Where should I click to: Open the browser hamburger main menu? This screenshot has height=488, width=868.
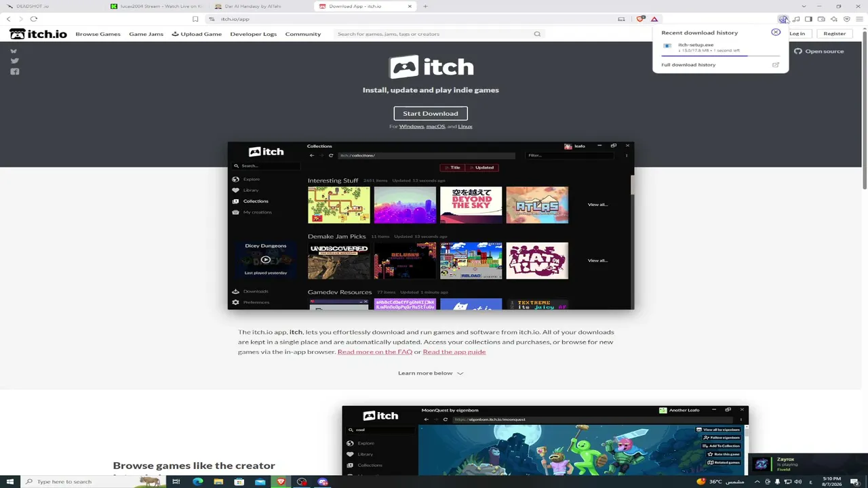click(859, 19)
